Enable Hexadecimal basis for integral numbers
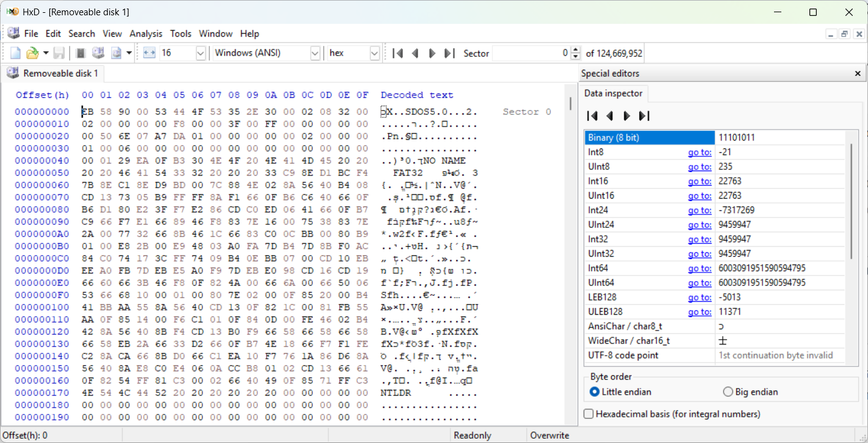868x443 pixels. click(589, 414)
